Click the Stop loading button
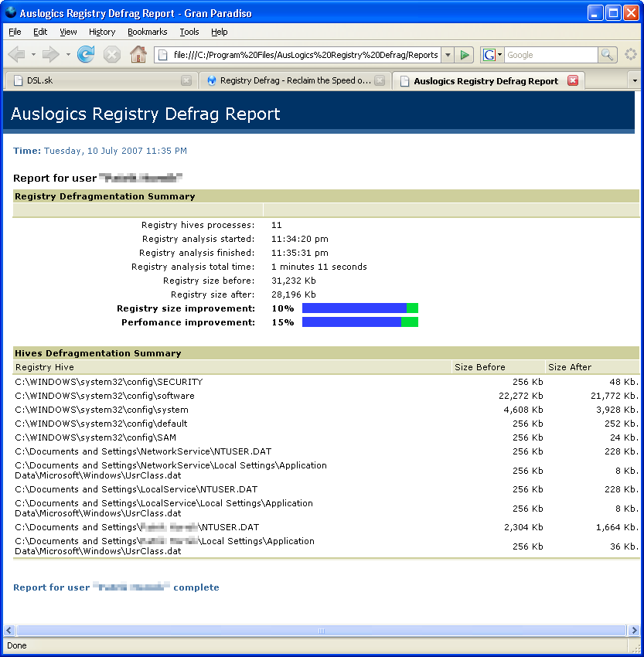Viewport: 644px width, 657px height. tap(112, 54)
